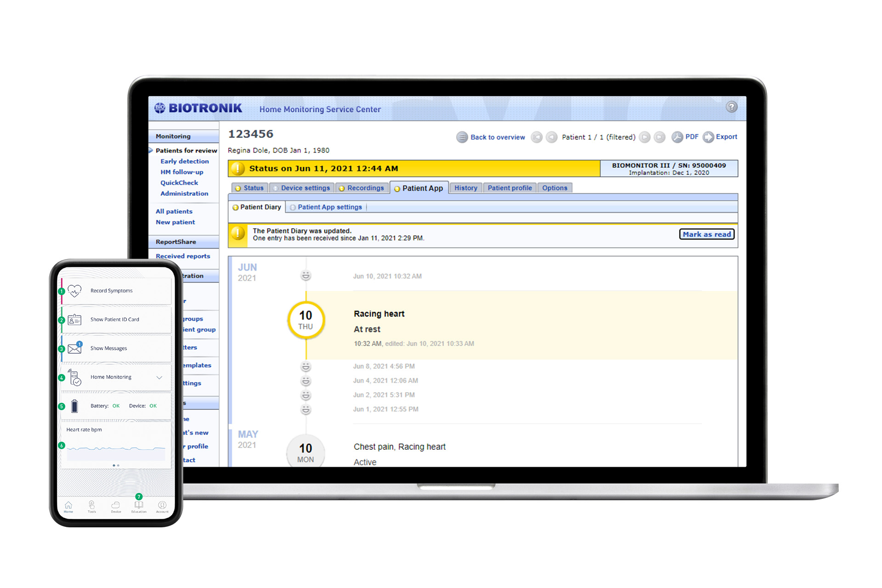Image resolution: width=882 pixels, height=588 pixels.
Task: Switch to the Device settings tab
Action: coord(301,187)
